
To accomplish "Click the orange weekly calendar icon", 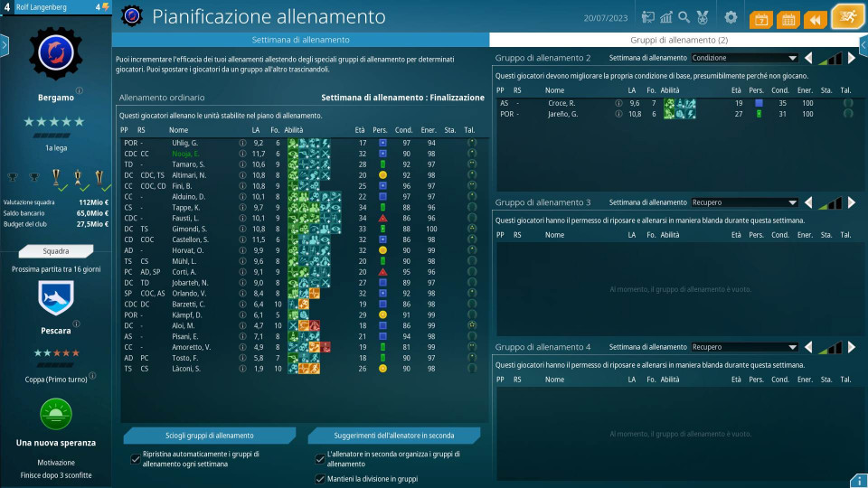I will click(x=760, y=19).
